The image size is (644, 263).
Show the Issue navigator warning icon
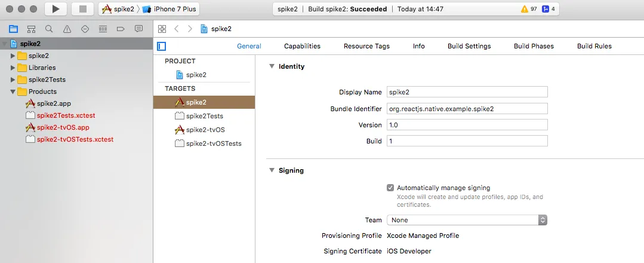pyautogui.click(x=67, y=29)
